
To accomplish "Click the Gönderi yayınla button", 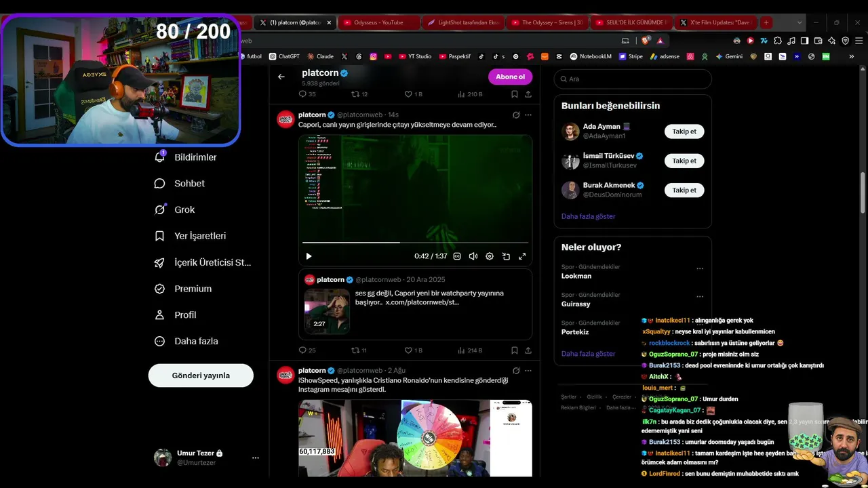I will [x=201, y=375].
